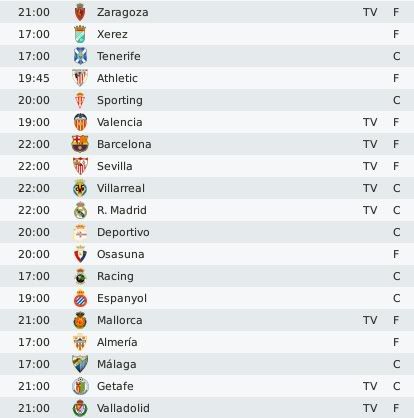The height and width of the screenshot is (418, 414).
Task: Select the Sporting row's 20:00 time
Action: pos(34,100)
